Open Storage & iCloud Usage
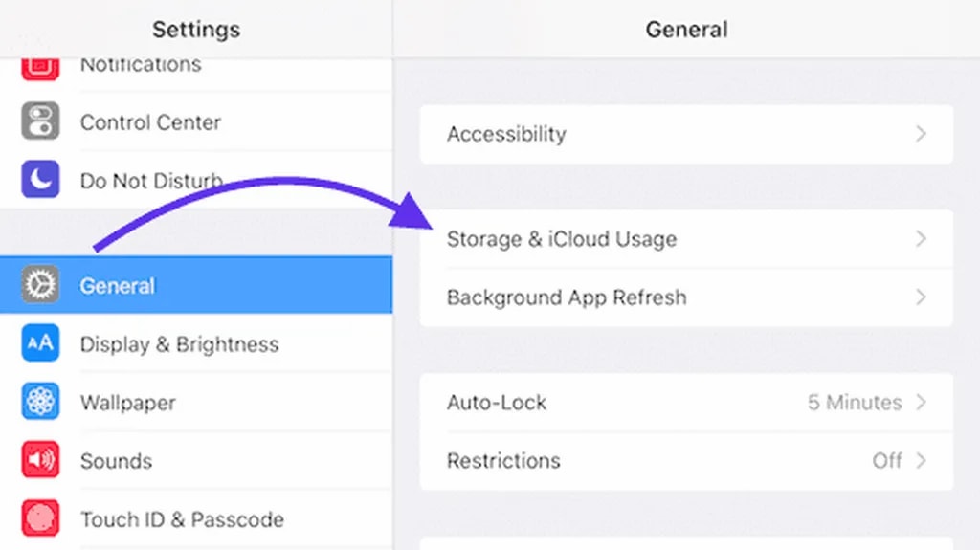 pos(561,239)
